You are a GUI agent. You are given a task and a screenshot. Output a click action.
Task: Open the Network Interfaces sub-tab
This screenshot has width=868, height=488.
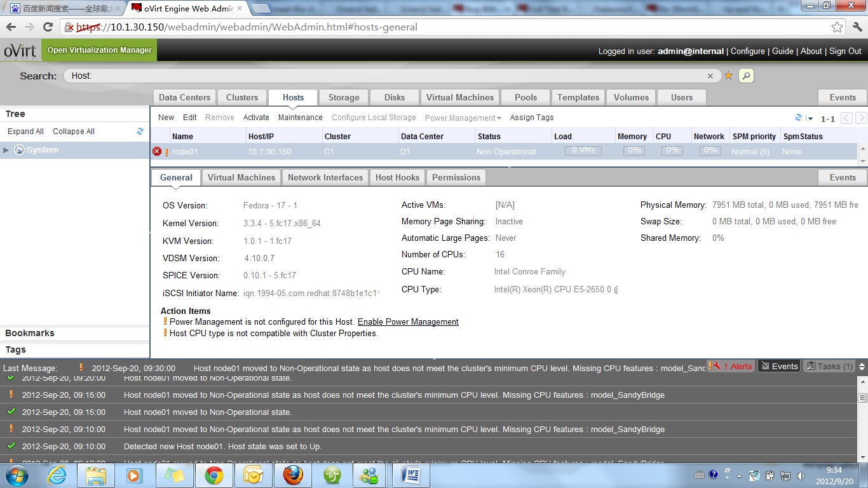(x=325, y=177)
